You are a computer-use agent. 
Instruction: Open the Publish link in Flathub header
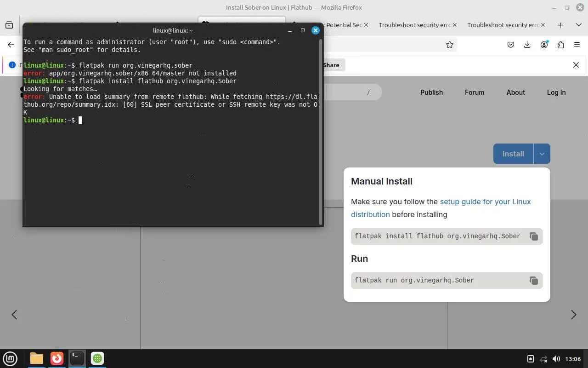click(431, 92)
